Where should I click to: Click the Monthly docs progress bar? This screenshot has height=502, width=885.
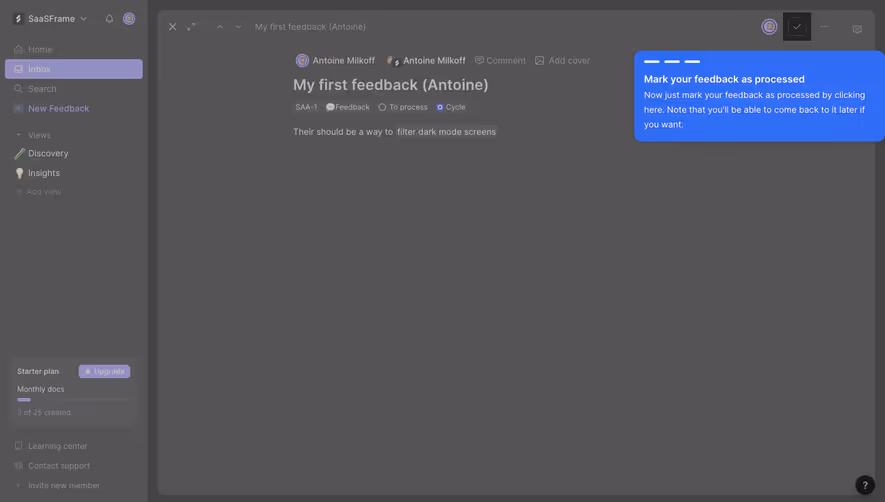coord(73,400)
